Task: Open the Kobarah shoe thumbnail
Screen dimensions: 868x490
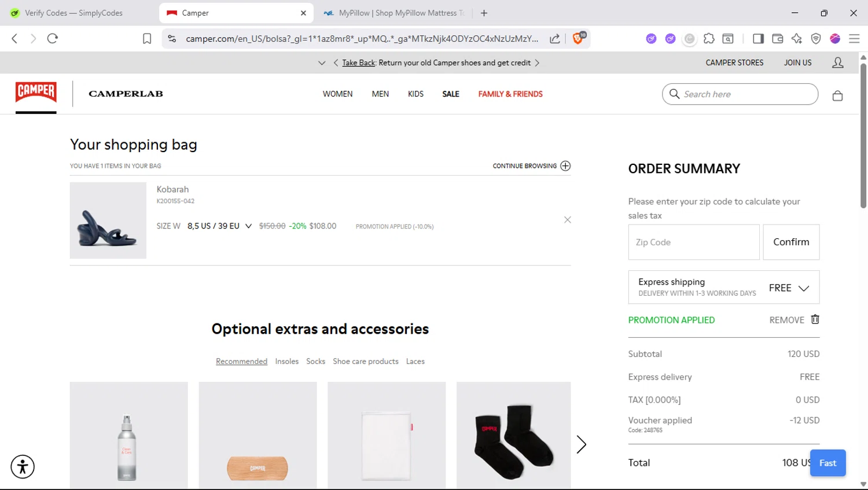Action: click(x=108, y=220)
